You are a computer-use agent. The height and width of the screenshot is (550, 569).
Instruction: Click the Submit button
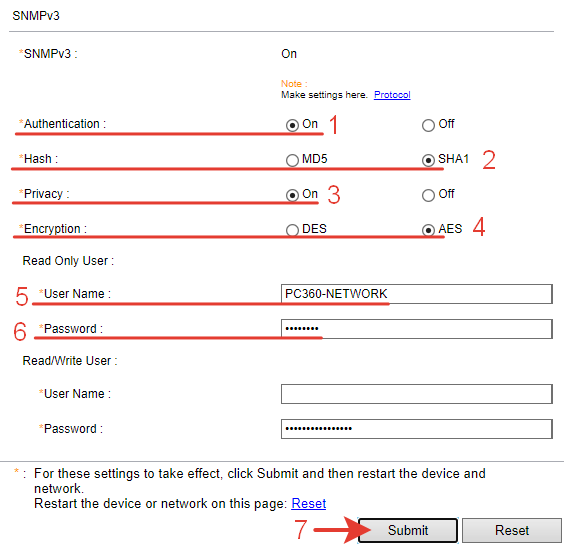point(408,530)
